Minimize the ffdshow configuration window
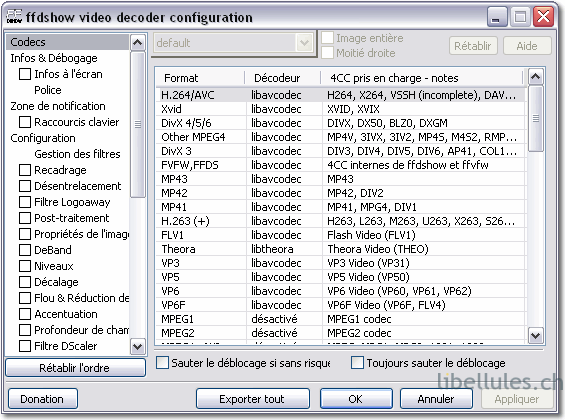The width and height of the screenshot is (565, 420). [497, 17]
